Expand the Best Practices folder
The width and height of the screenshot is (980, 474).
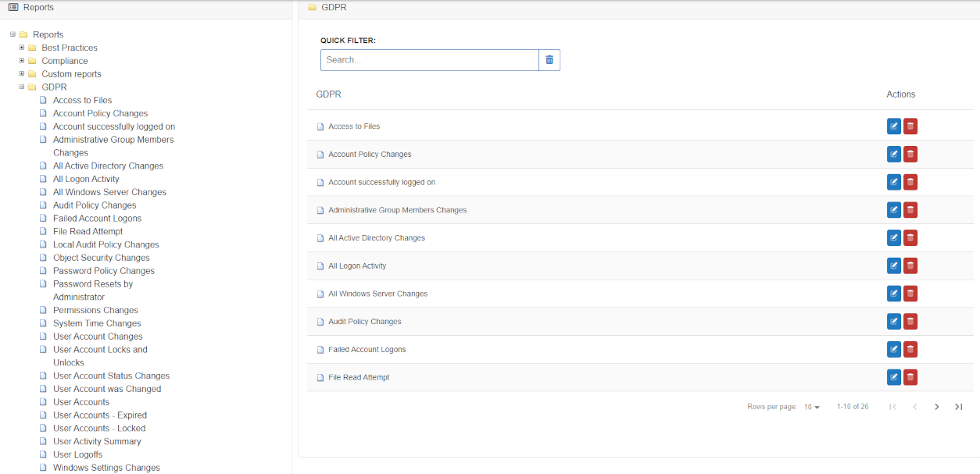pos(22,48)
